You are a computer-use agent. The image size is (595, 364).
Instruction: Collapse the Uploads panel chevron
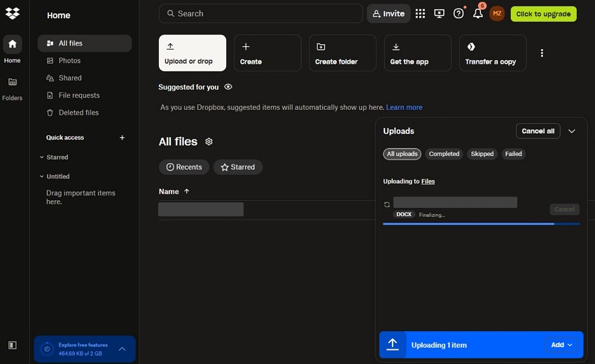572,131
